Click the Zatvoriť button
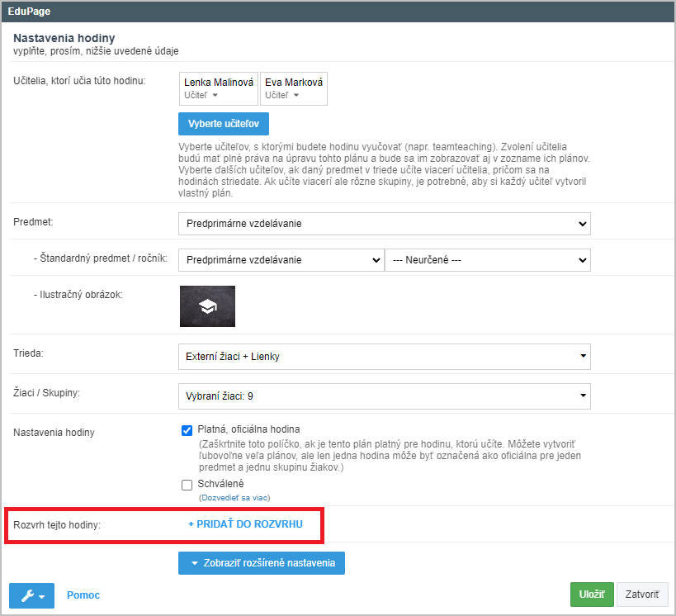The height and width of the screenshot is (616, 676). pyautogui.click(x=642, y=595)
